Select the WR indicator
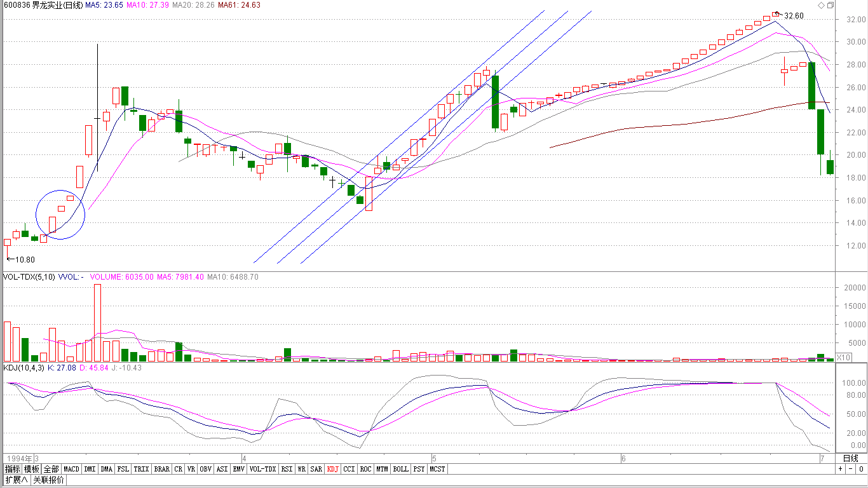 (301, 469)
